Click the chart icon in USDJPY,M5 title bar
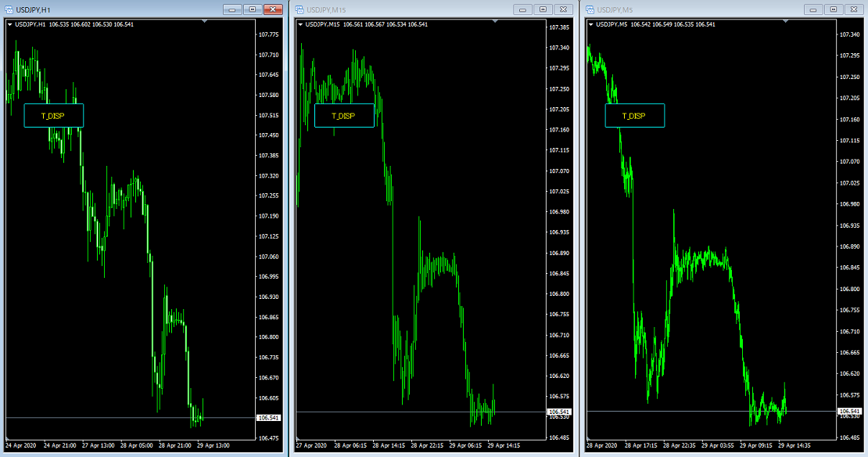 click(589, 10)
